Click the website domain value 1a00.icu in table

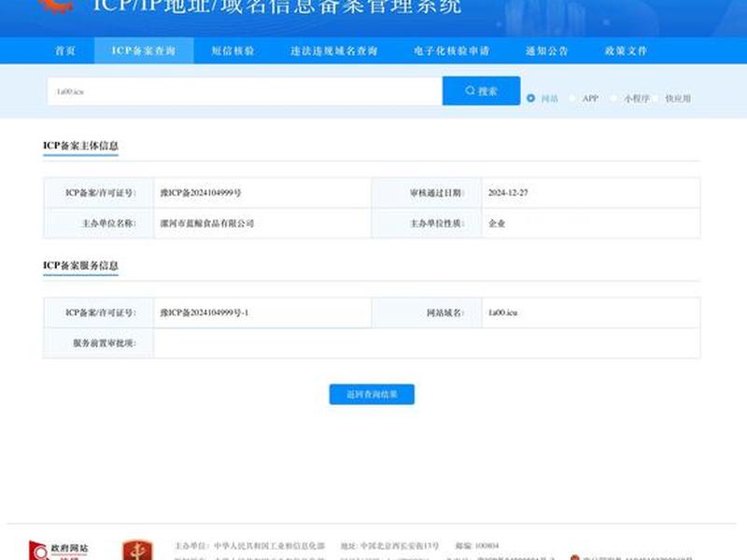pos(502,313)
